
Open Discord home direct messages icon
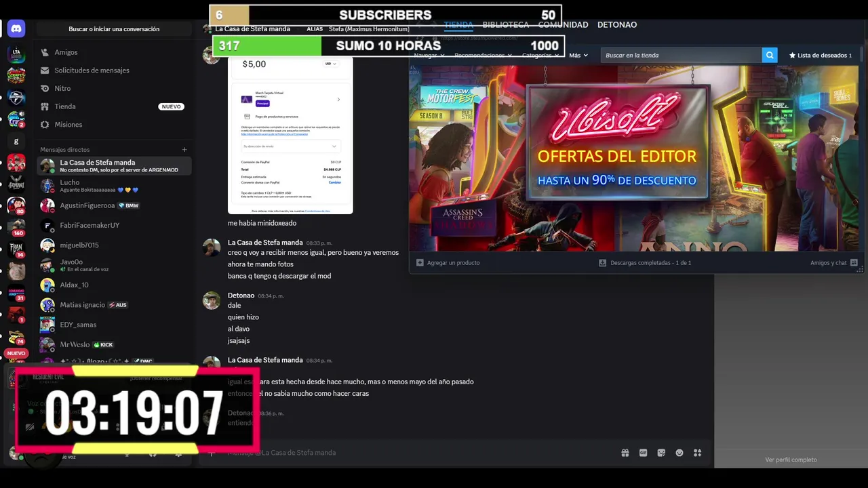[x=16, y=28]
